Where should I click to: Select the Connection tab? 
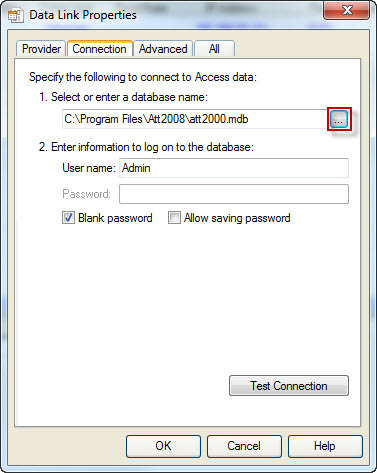click(x=100, y=49)
